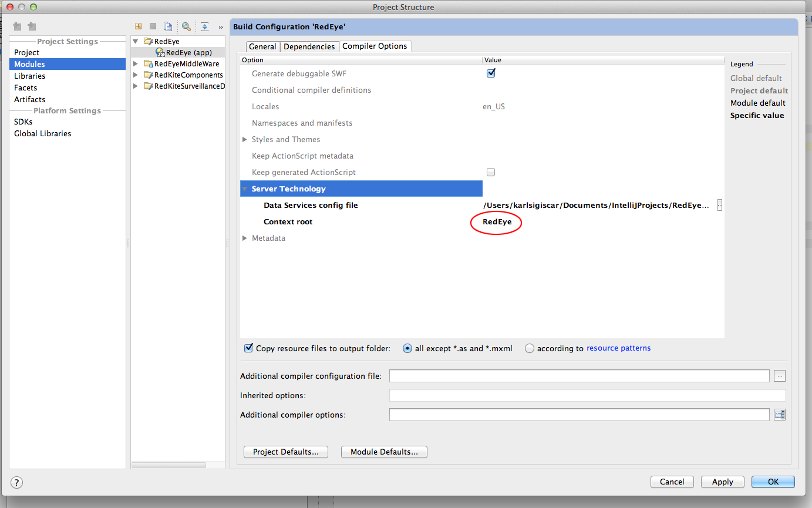Click the Expand/Collapse All icon
This screenshot has width=812, height=508.
click(204, 26)
